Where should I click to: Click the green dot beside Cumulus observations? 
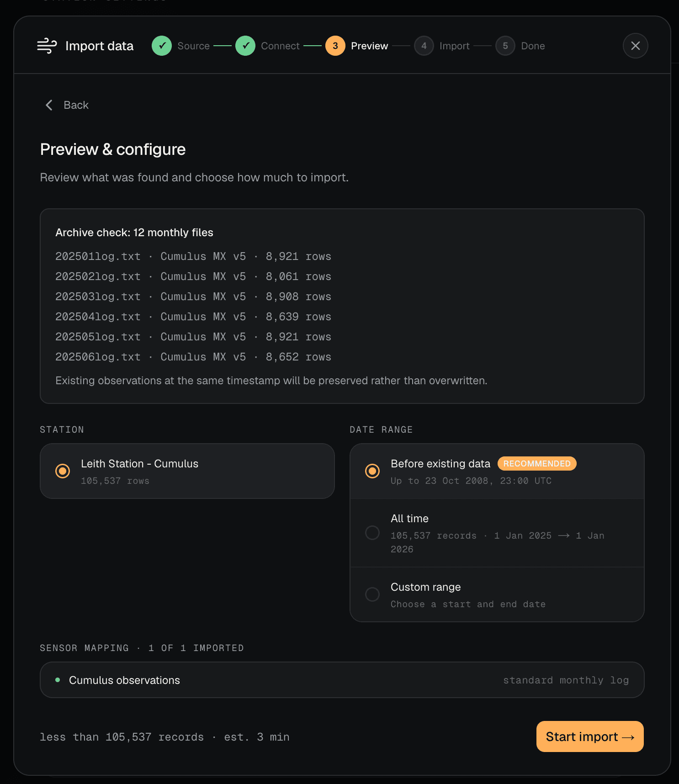[58, 680]
